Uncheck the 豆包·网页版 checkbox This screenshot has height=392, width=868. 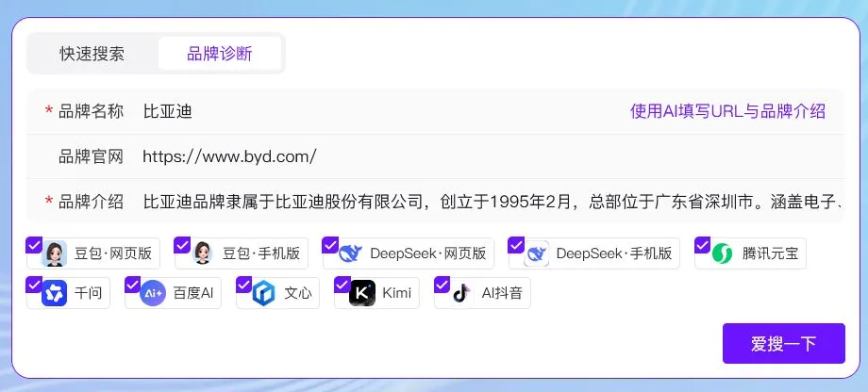coord(34,245)
